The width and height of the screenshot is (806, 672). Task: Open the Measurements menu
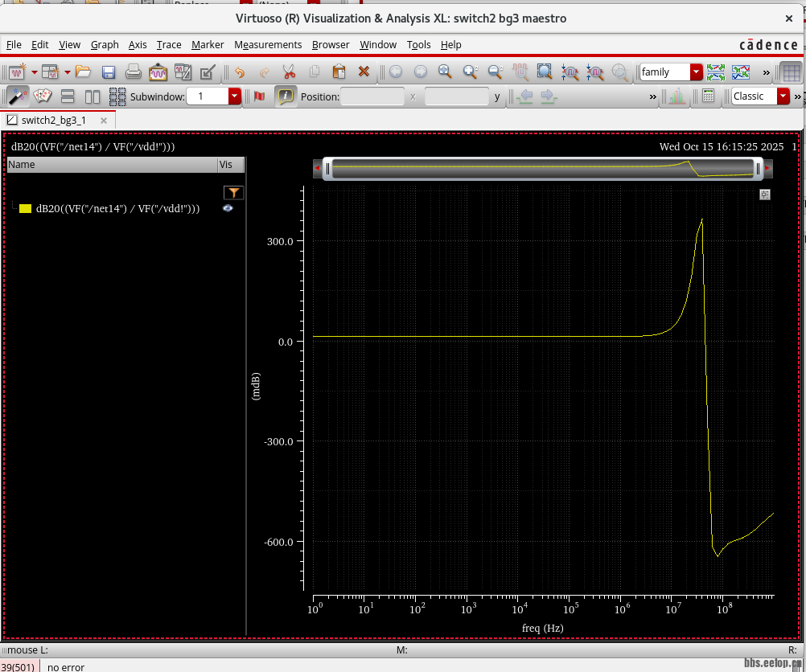pos(268,45)
